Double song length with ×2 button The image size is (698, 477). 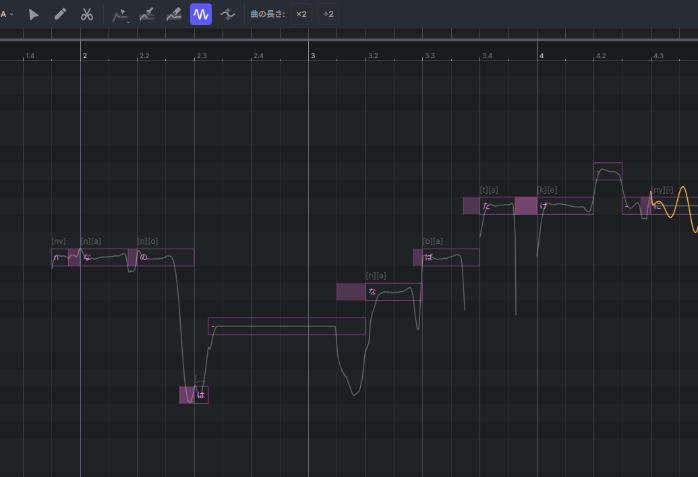click(301, 15)
